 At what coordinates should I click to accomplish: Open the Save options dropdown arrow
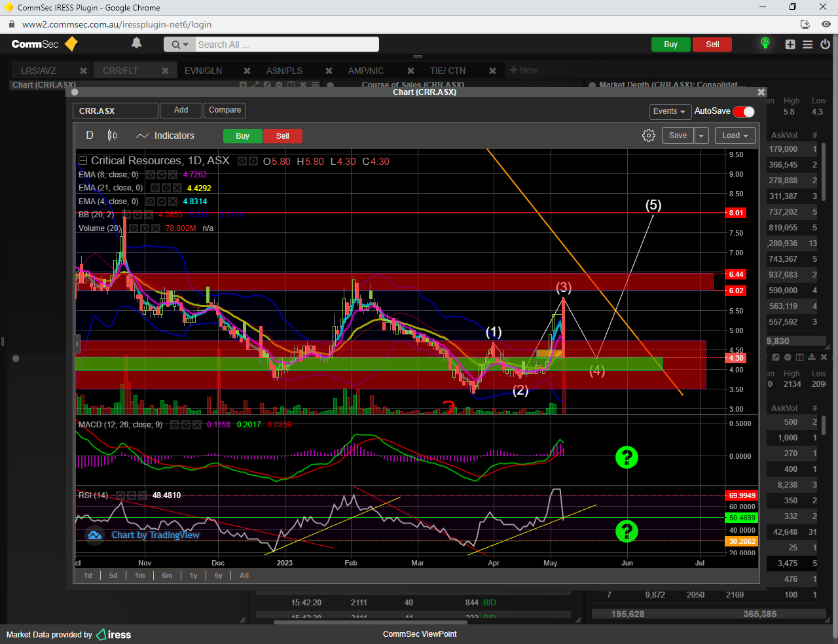(701, 135)
